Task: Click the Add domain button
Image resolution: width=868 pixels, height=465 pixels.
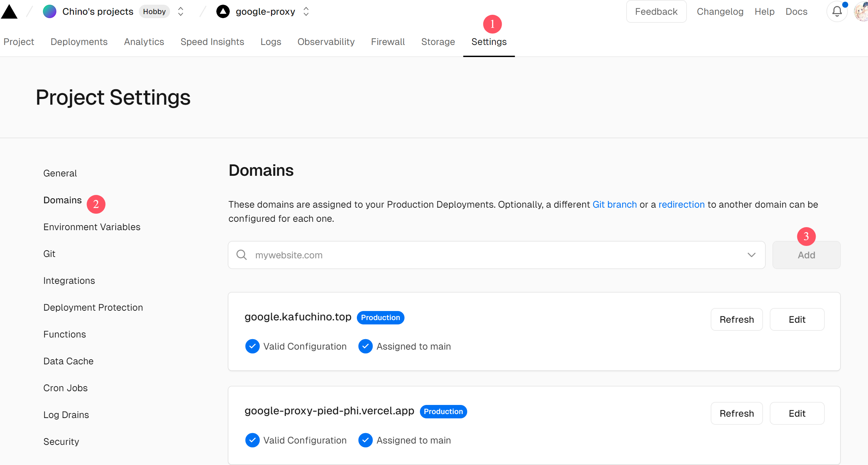Action: pos(806,255)
